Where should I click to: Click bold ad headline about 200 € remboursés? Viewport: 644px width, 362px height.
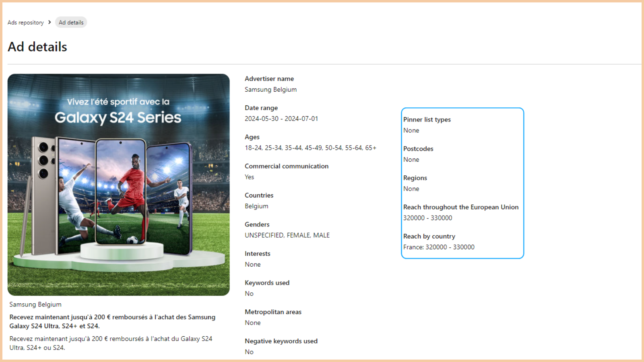(112, 321)
